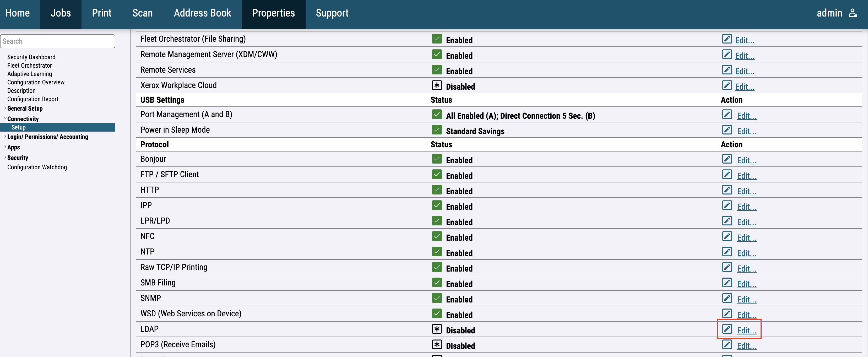Viewport: 868px width, 357px height.
Task: Click the pencil icon for NFC
Action: pyautogui.click(x=727, y=236)
